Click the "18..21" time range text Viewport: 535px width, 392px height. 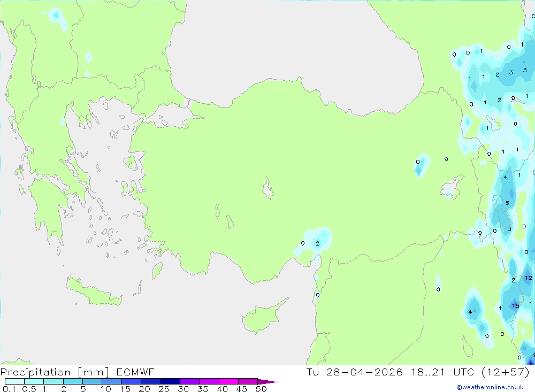point(428,372)
